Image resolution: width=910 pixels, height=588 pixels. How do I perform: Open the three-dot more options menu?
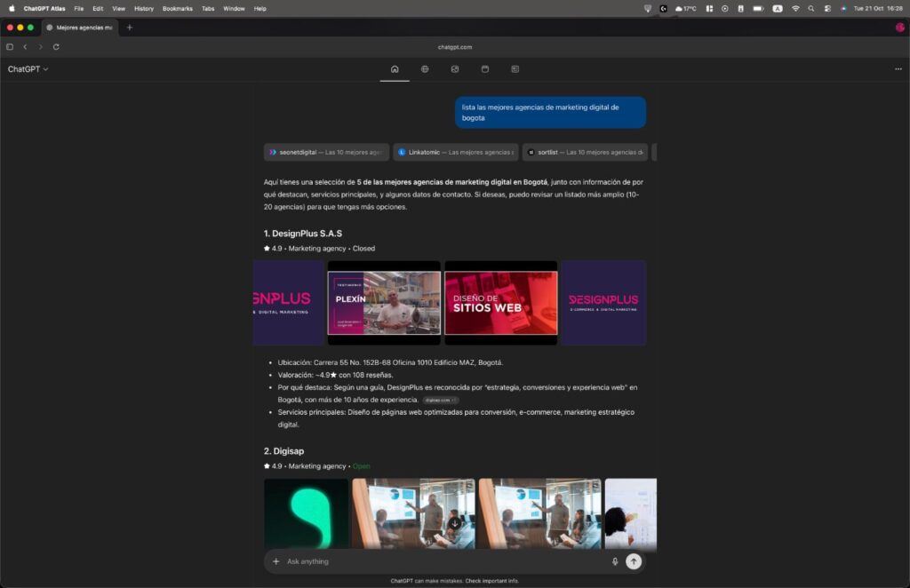[x=898, y=69]
